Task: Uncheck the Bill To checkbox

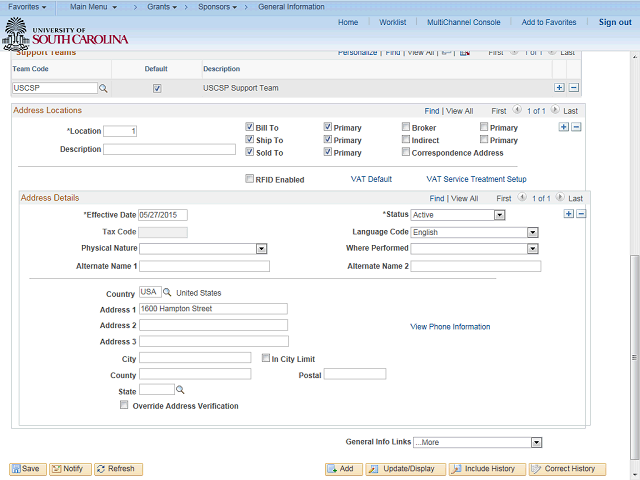Action: point(250,127)
